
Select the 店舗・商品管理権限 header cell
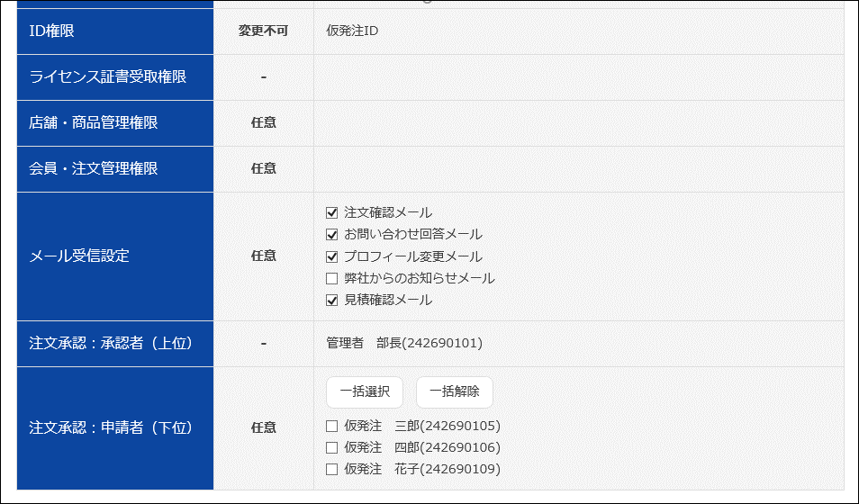pyautogui.click(x=94, y=122)
